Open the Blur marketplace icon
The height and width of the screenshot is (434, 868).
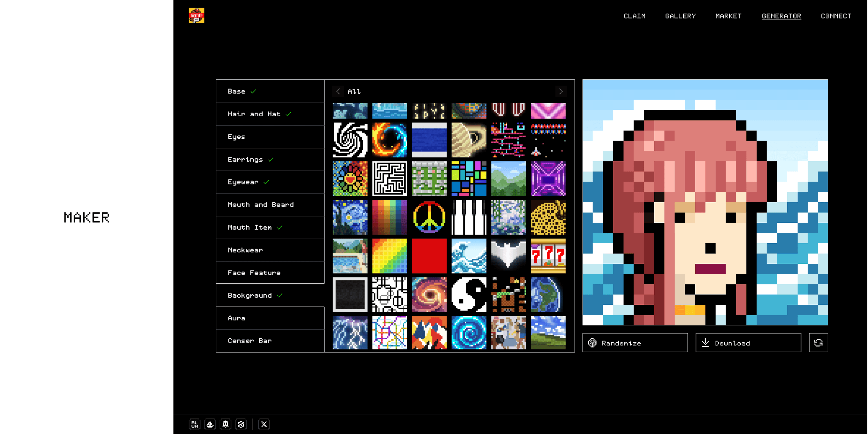[194, 424]
